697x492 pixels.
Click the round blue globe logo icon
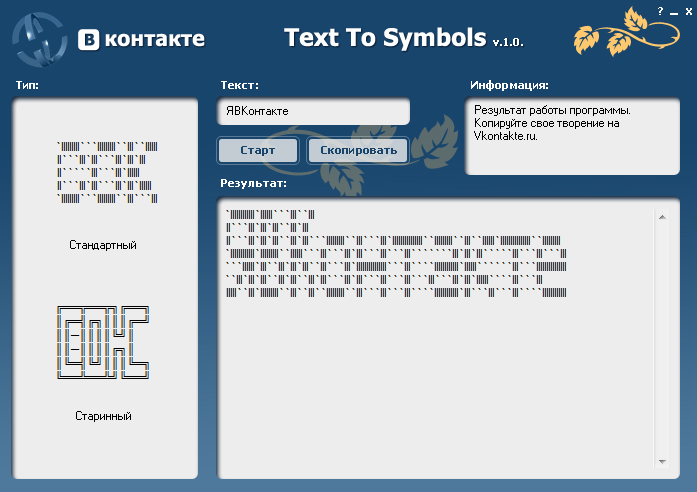(40, 40)
